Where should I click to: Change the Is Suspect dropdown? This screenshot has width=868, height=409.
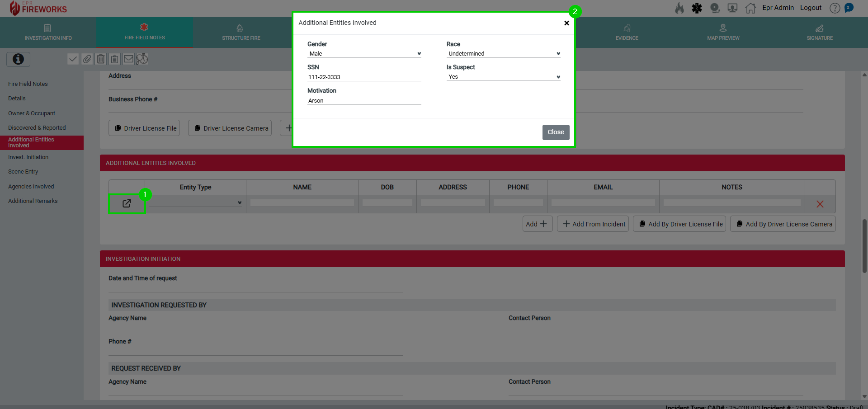point(503,77)
